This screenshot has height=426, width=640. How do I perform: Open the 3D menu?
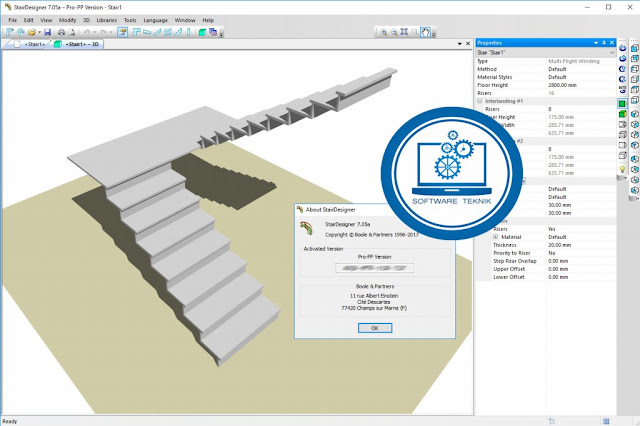(x=87, y=20)
